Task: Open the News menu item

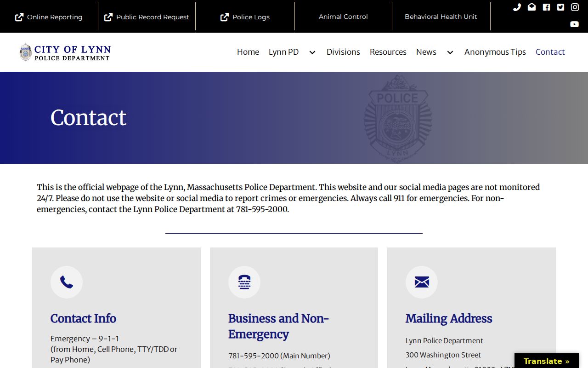Action: click(426, 52)
